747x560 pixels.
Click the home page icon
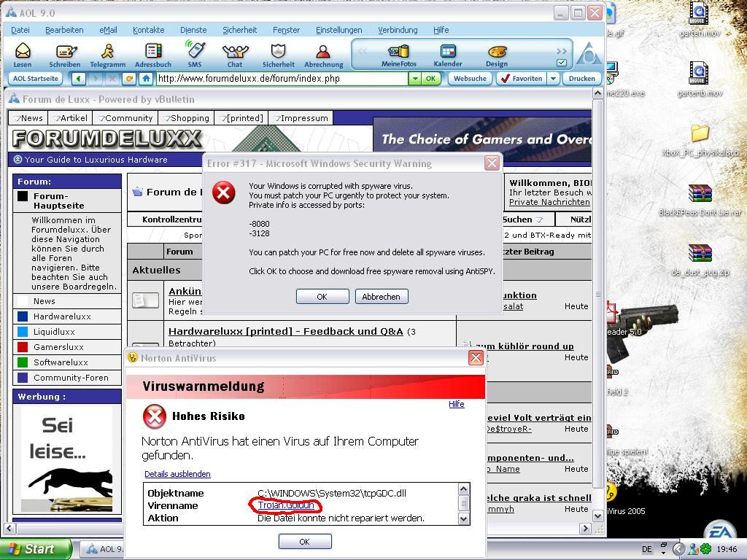[x=146, y=79]
